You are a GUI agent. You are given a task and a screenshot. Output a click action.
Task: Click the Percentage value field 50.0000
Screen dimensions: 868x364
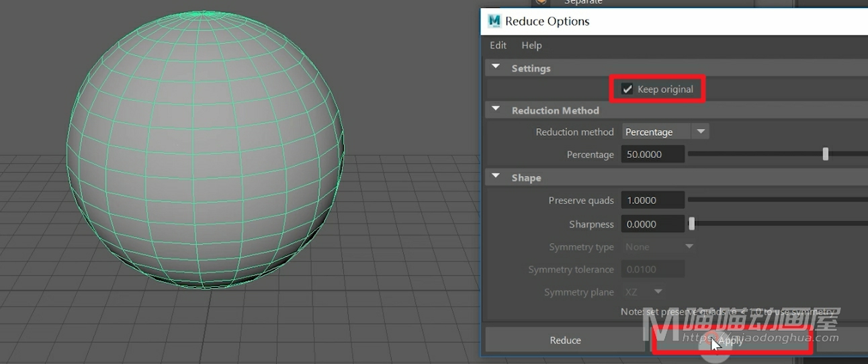(653, 154)
